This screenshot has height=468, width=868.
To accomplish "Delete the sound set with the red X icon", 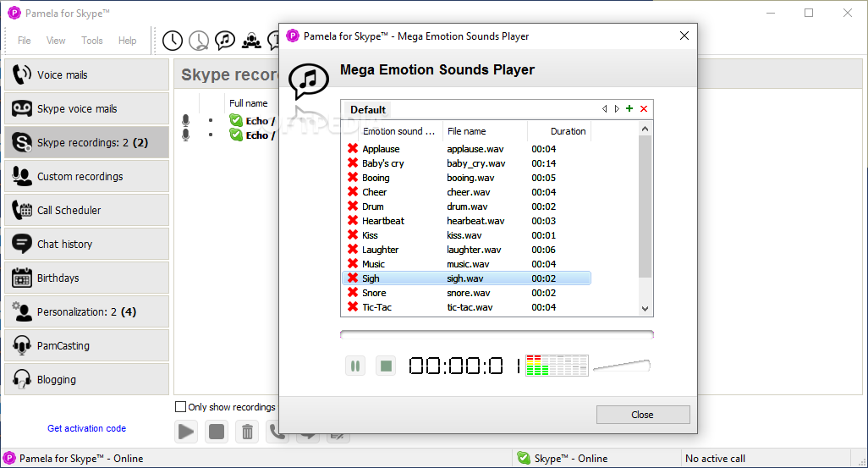I will 644,108.
